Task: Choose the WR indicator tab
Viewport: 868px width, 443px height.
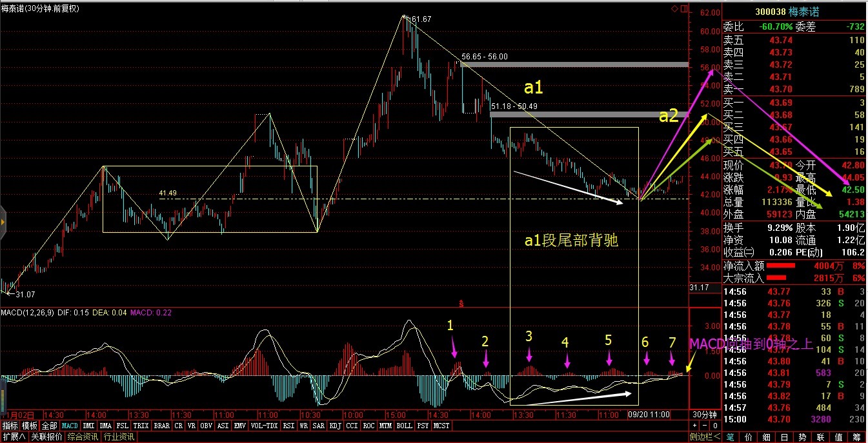Action: [x=303, y=426]
